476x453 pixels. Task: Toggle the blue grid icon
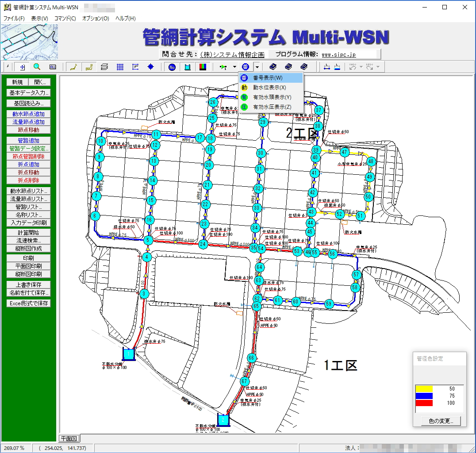tap(120, 67)
